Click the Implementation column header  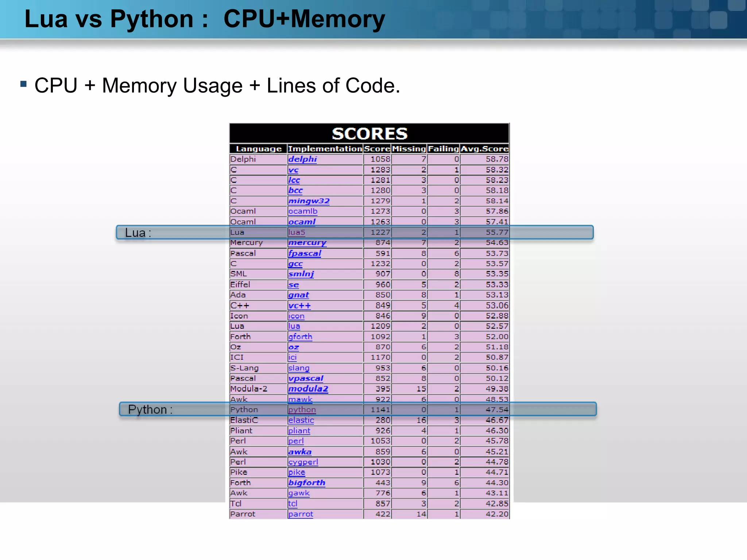(325, 149)
